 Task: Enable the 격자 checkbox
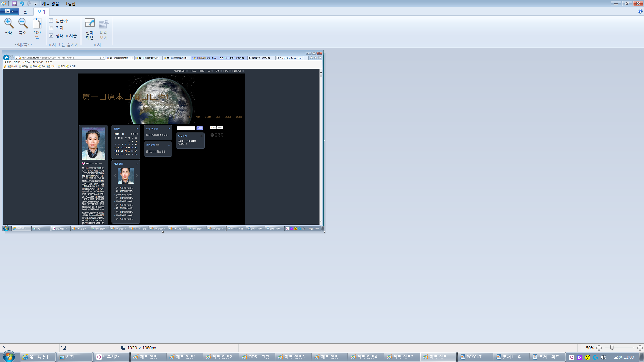[x=51, y=28]
